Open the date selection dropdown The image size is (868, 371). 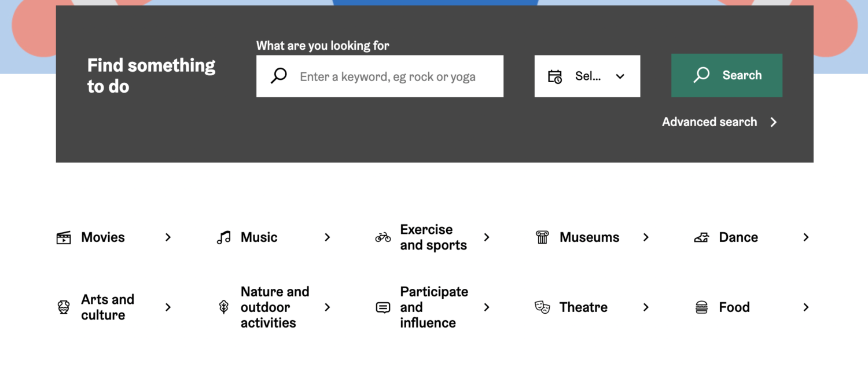pyautogui.click(x=587, y=76)
